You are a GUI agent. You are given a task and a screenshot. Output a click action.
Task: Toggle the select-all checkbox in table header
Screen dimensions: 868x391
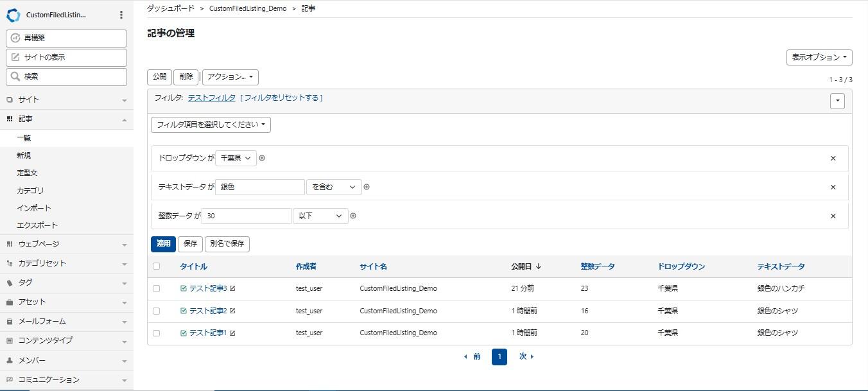tap(157, 266)
